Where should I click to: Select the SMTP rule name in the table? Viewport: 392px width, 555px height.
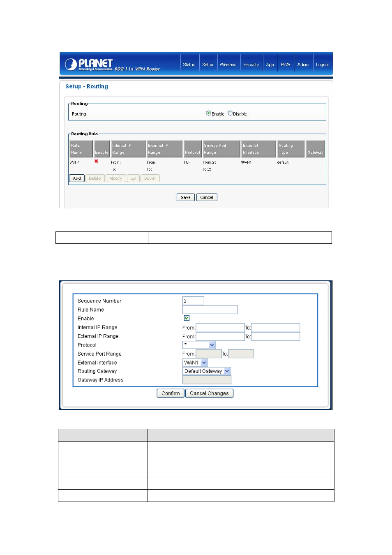pos(74,162)
